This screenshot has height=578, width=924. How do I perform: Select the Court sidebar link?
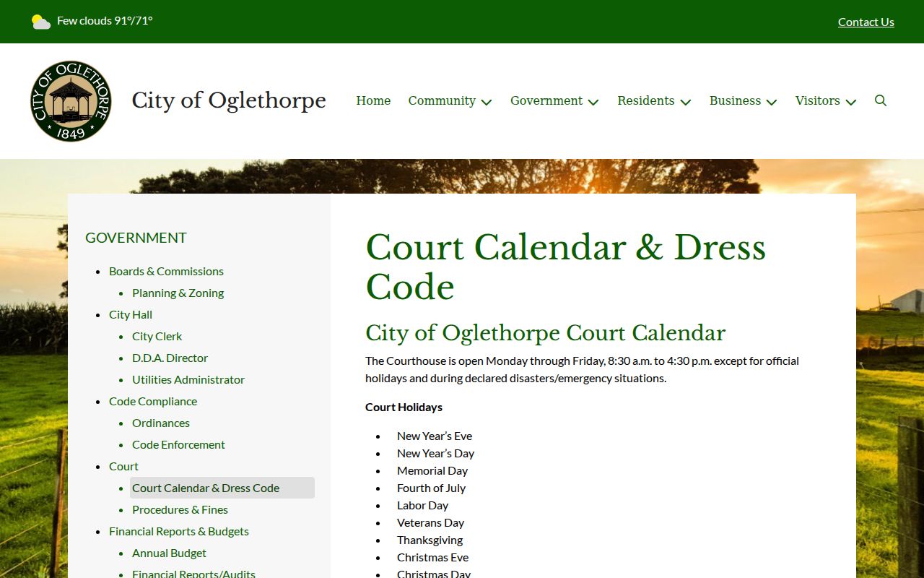(x=123, y=466)
